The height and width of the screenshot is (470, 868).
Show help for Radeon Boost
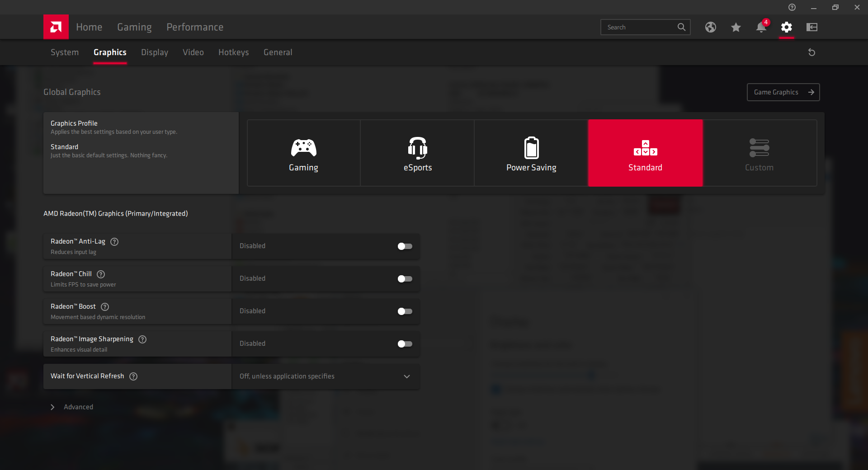pyautogui.click(x=105, y=307)
